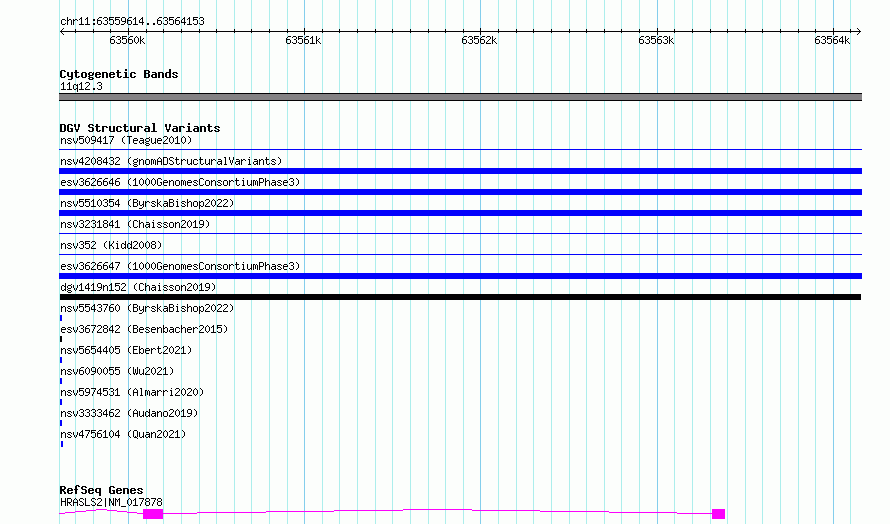
Task: Open variant nsv5974531 (Almarri2020)
Action: [132, 392]
